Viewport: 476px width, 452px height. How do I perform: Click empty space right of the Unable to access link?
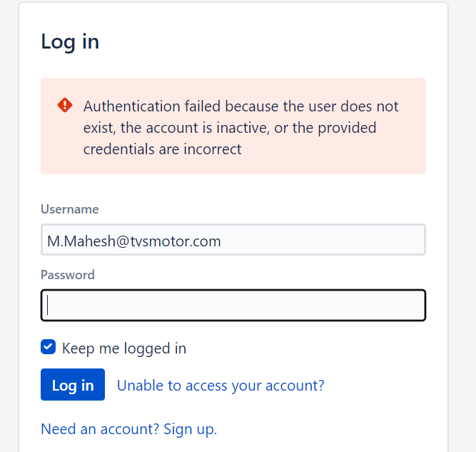pyautogui.click(x=375, y=386)
